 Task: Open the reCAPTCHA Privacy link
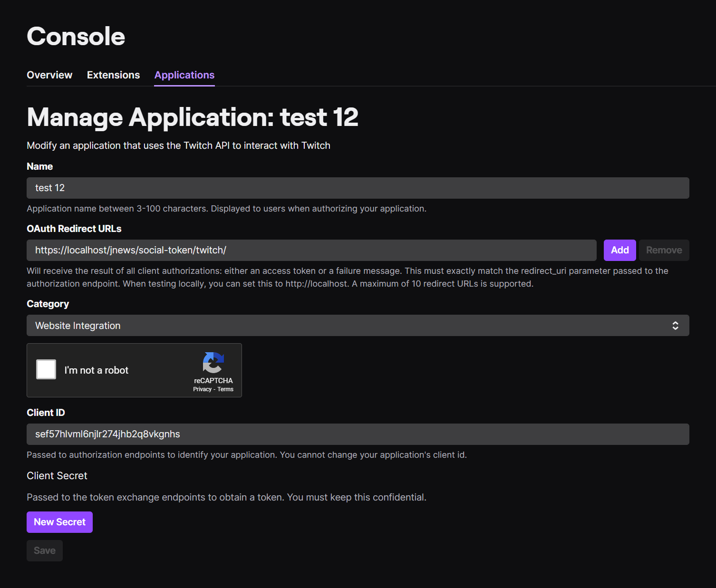click(202, 389)
